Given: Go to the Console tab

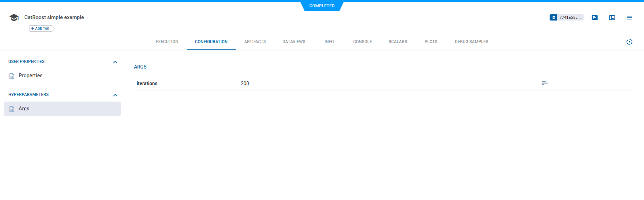Looking at the screenshot, I should pyautogui.click(x=362, y=42).
